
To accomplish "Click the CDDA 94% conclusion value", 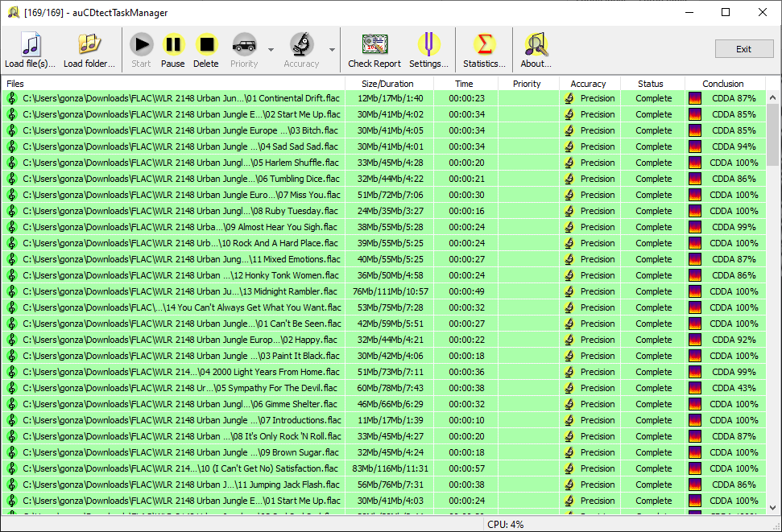I will [734, 146].
